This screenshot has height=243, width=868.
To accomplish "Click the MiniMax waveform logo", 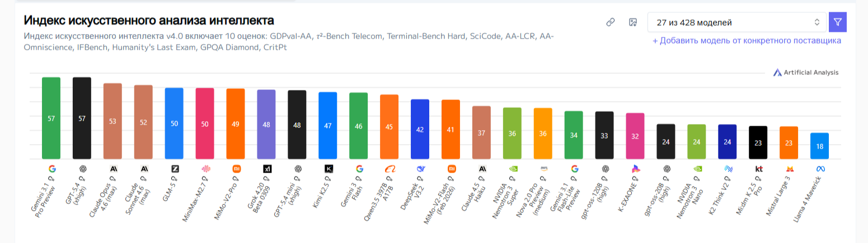I will 205,169.
